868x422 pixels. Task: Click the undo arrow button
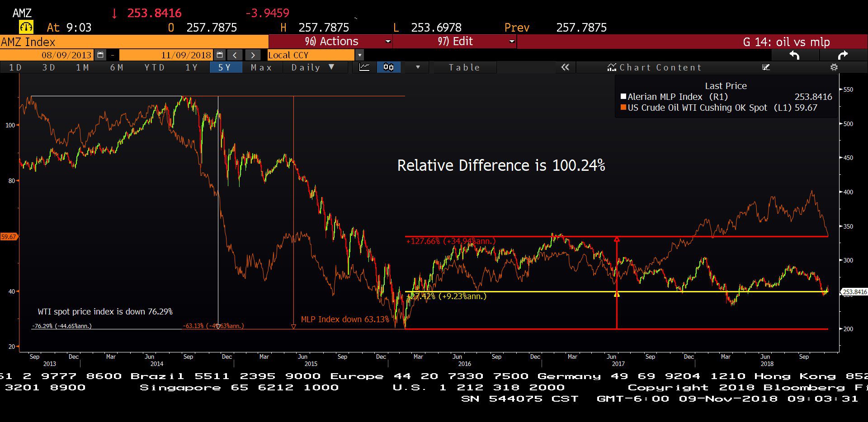[x=795, y=55]
